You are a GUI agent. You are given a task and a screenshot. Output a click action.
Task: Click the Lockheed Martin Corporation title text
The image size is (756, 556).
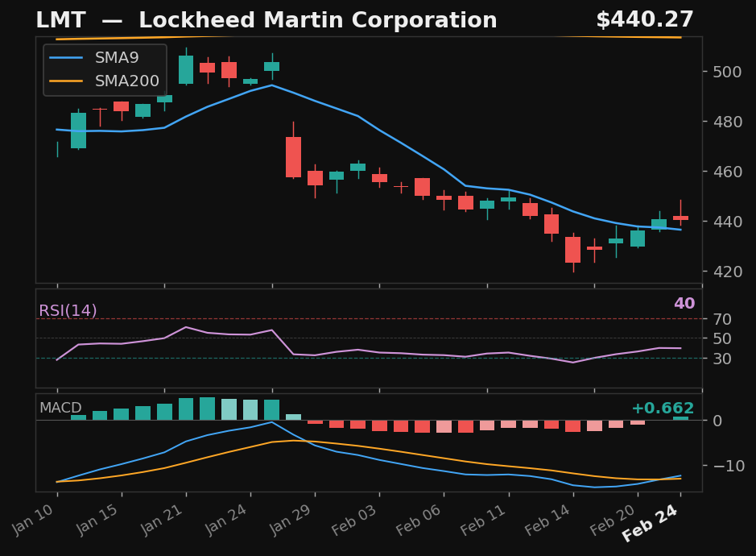[x=318, y=21]
